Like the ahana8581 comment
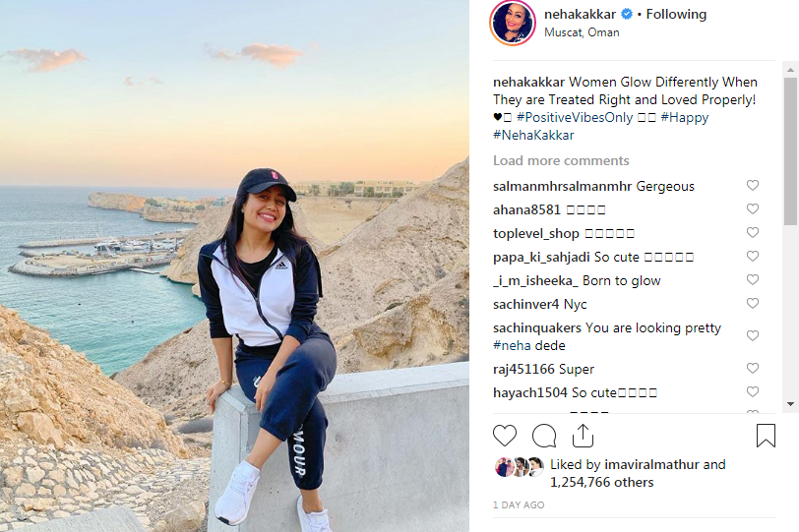 753,208
